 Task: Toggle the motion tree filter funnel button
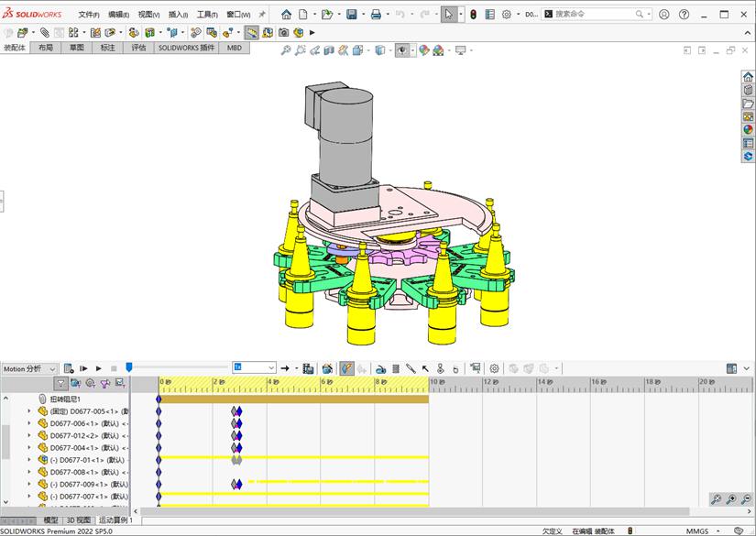(60, 384)
